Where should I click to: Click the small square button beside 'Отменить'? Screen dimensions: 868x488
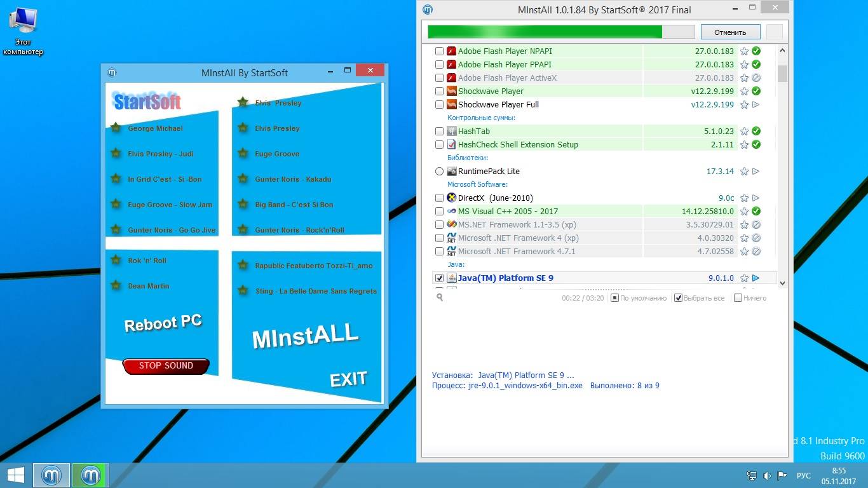click(775, 32)
